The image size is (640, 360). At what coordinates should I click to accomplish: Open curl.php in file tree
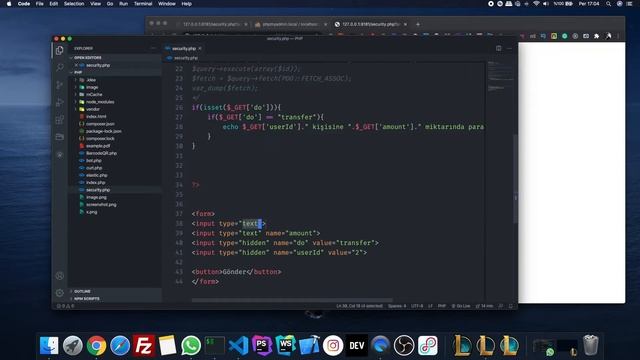click(94, 168)
